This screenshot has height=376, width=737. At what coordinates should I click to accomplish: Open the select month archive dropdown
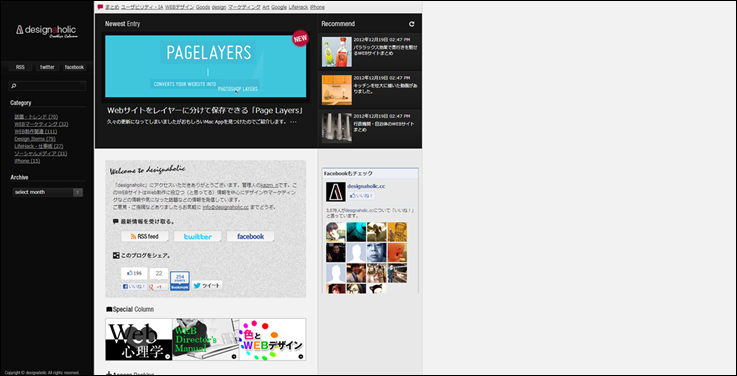47,192
